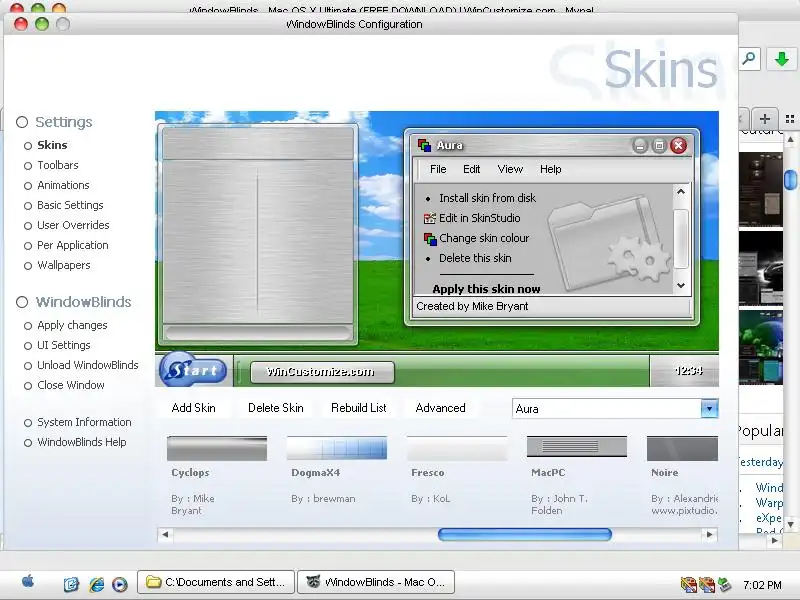800x600 pixels.
Task: Open WindowBlinds Help
Action: point(82,442)
